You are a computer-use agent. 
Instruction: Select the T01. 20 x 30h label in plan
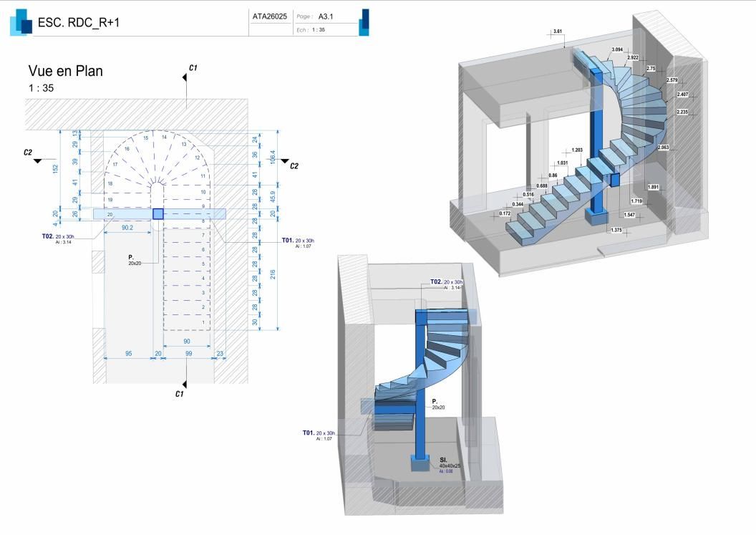pos(298,240)
